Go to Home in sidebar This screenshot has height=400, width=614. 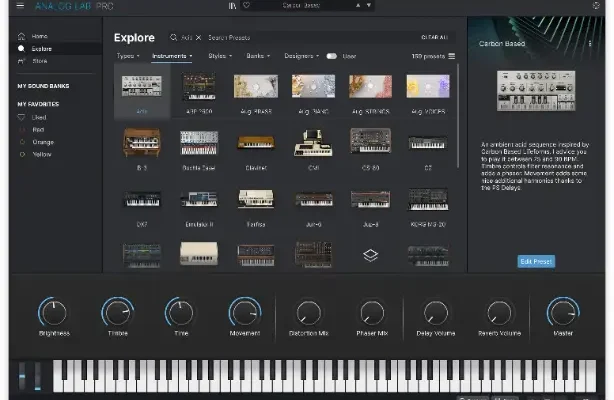pyautogui.click(x=38, y=36)
